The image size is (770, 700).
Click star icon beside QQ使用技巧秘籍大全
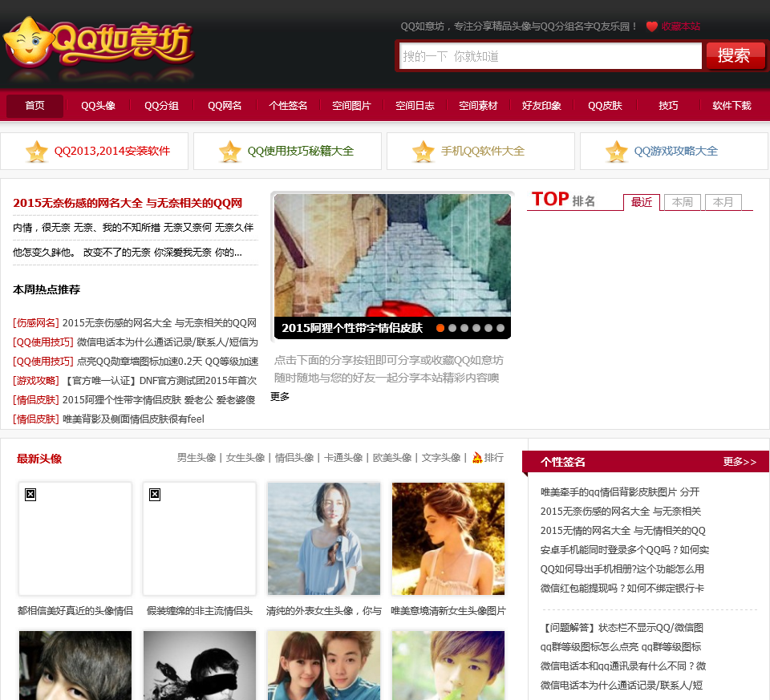pos(230,152)
